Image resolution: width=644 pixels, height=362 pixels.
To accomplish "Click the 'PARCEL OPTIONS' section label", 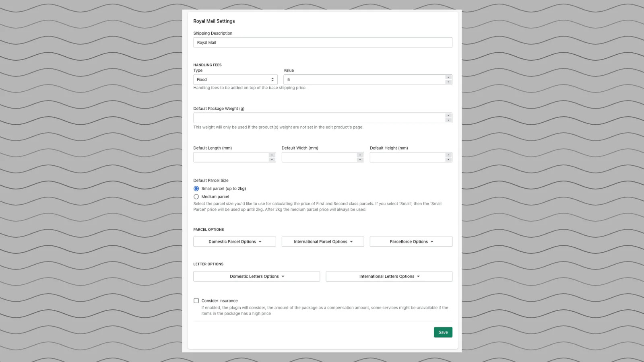I will (x=208, y=230).
